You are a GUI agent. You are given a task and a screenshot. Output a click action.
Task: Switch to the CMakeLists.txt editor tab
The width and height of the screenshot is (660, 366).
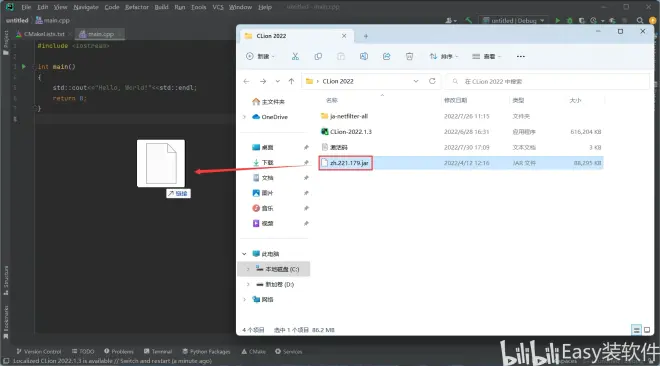[40, 34]
